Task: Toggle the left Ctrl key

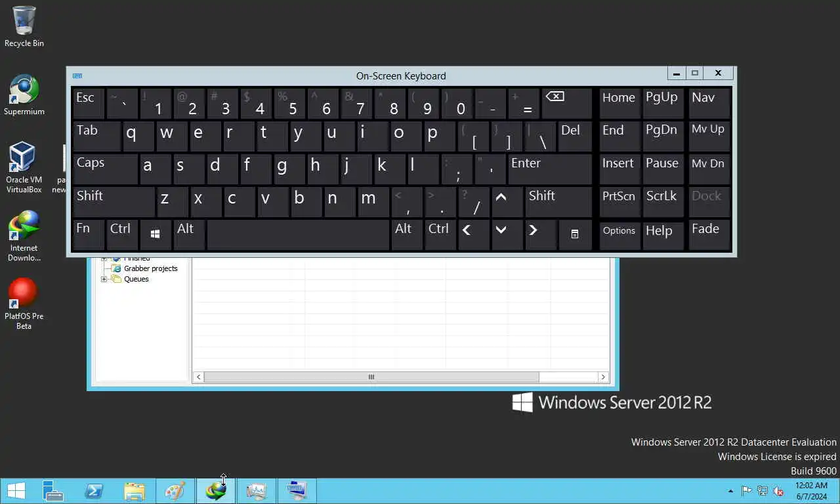Action: click(122, 235)
